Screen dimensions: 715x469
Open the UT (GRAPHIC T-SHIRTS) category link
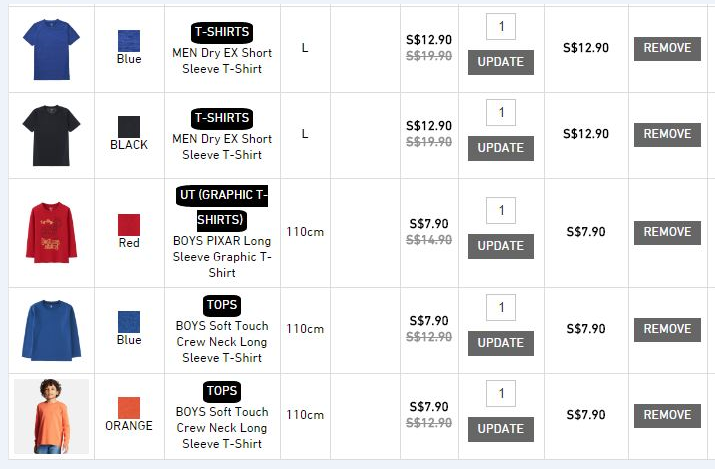click(x=221, y=206)
